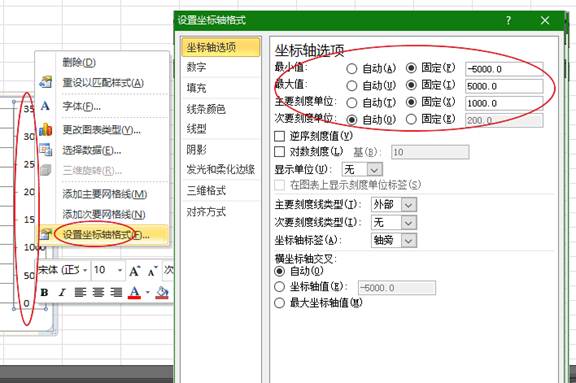The height and width of the screenshot is (383, 576).
Task: Set major unit to Fixed (固定X)
Action: click(411, 102)
